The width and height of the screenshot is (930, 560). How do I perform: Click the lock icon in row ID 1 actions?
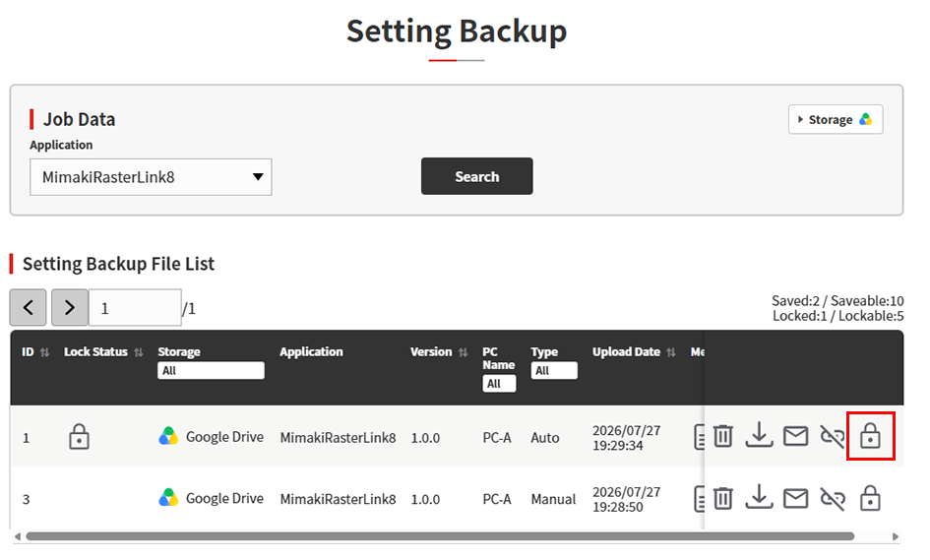(870, 436)
